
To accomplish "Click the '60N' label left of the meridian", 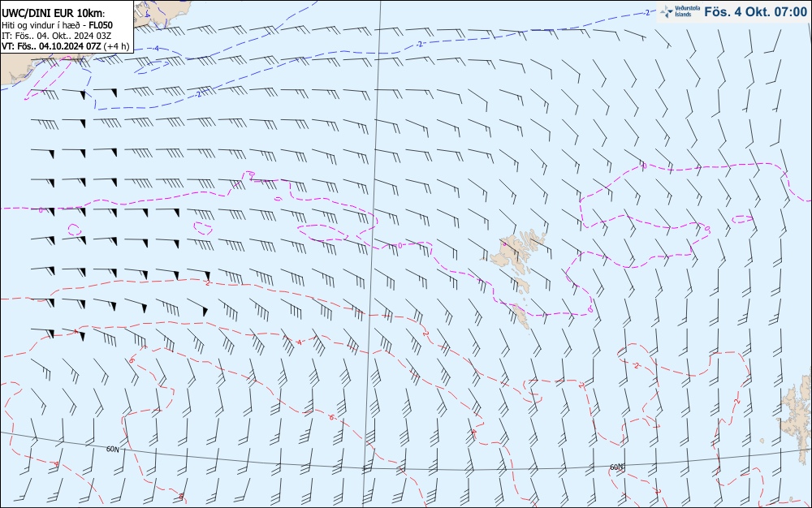I will coord(112,450).
